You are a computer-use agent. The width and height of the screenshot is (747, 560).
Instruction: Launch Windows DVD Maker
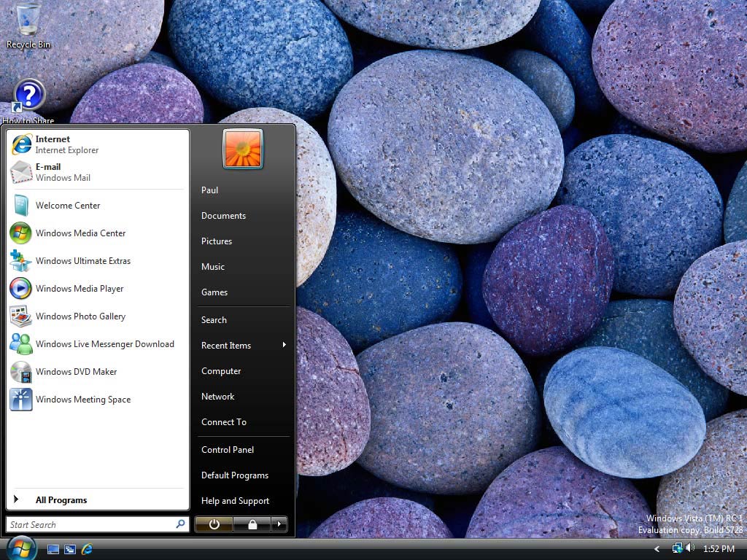[x=98, y=371]
